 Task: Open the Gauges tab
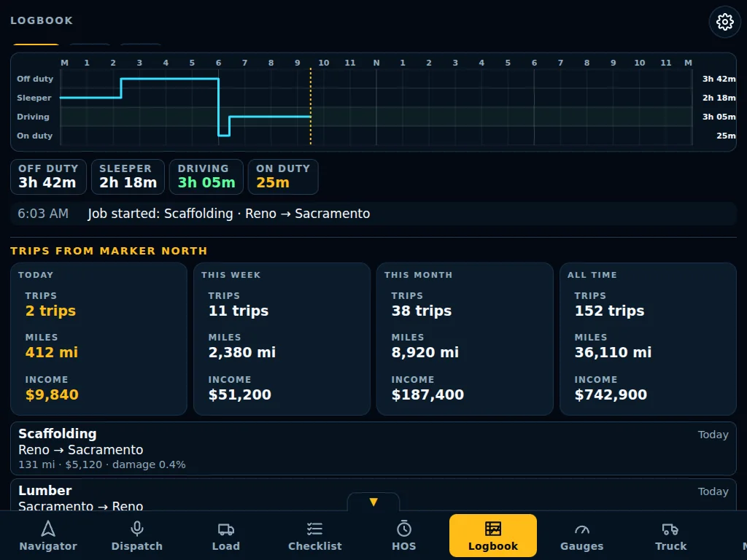point(581,535)
